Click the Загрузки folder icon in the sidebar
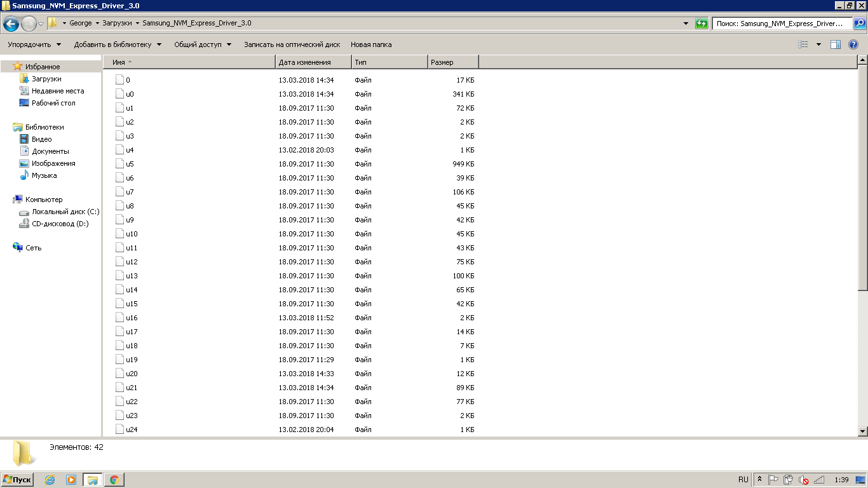 coord(24,79)
